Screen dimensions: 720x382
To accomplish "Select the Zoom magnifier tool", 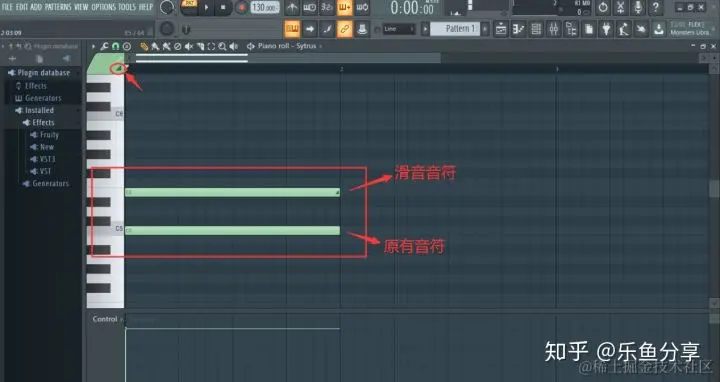I will (x=222, y=46).
